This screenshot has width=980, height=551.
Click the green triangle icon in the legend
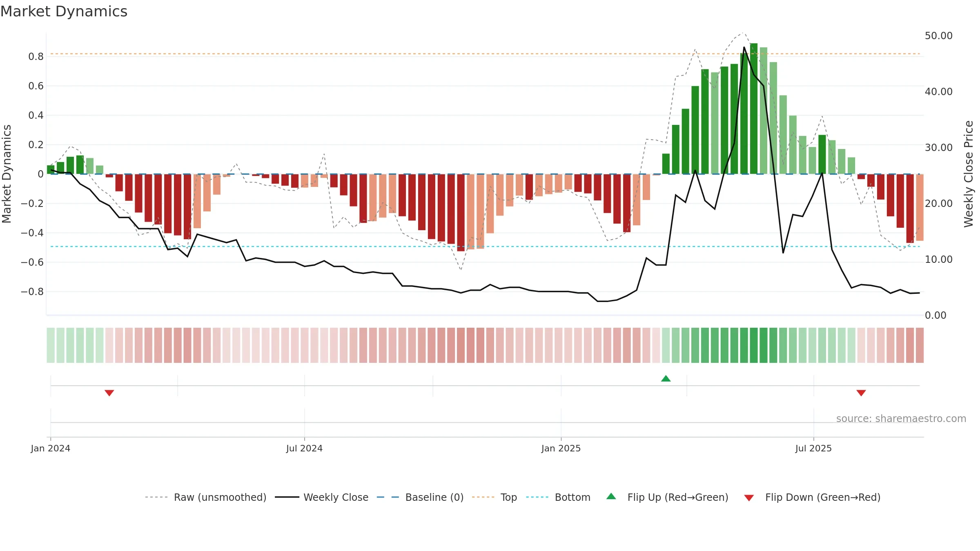tap(611, 496)
